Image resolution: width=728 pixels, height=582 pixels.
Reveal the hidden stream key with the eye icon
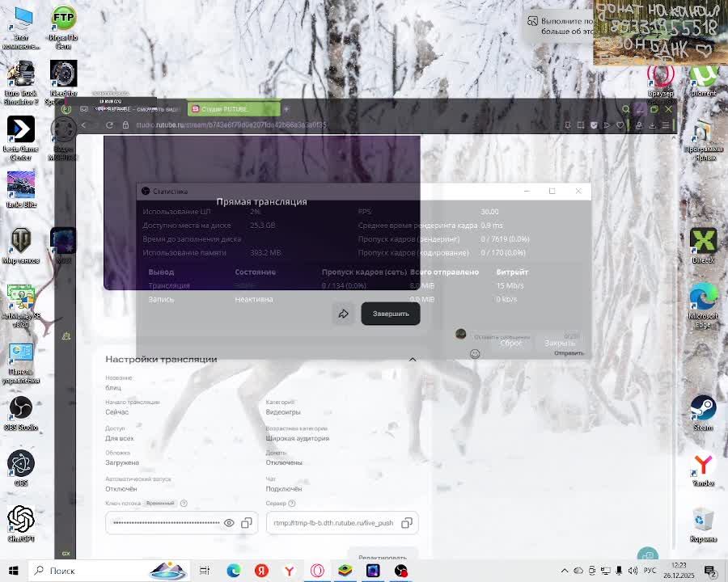[x=229, y=523]
